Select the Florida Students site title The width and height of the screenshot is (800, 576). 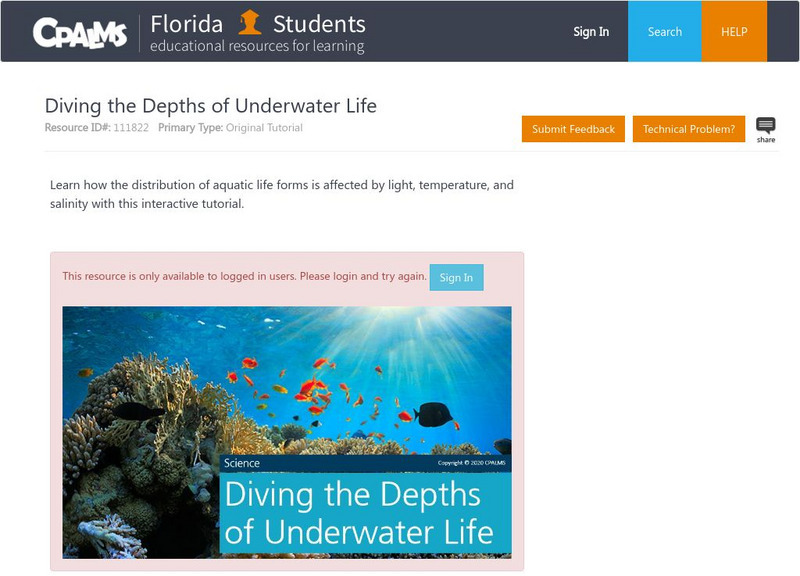click(257, 23)
